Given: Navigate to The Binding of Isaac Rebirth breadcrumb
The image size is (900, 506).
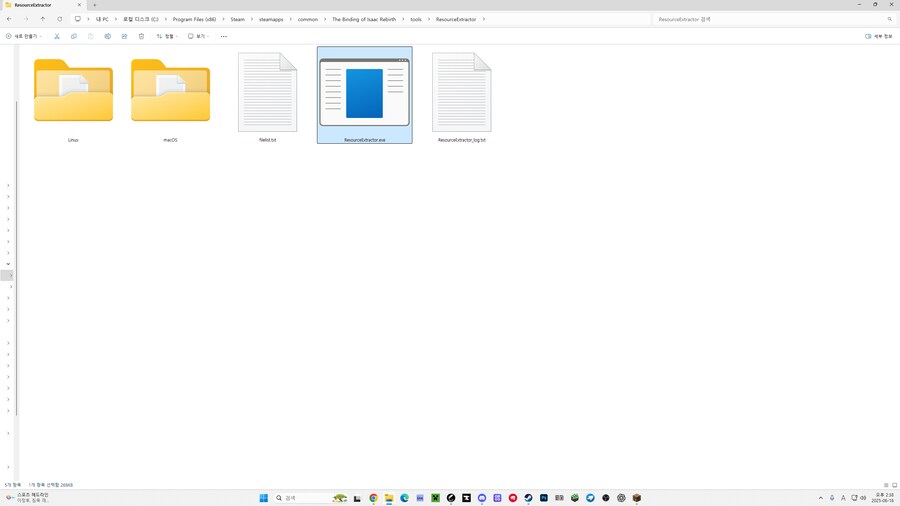Looking at the screenshot, I should 364,19.
